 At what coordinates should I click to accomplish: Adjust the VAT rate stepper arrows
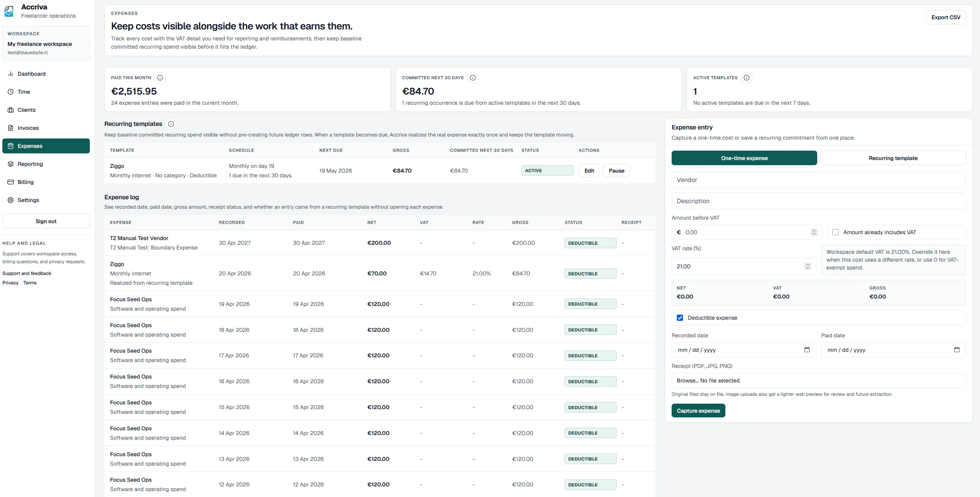point(808,266)
